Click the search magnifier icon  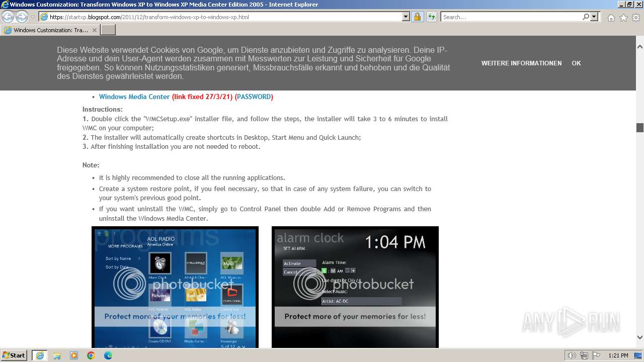pyautogui.click(x=586, y=17)
